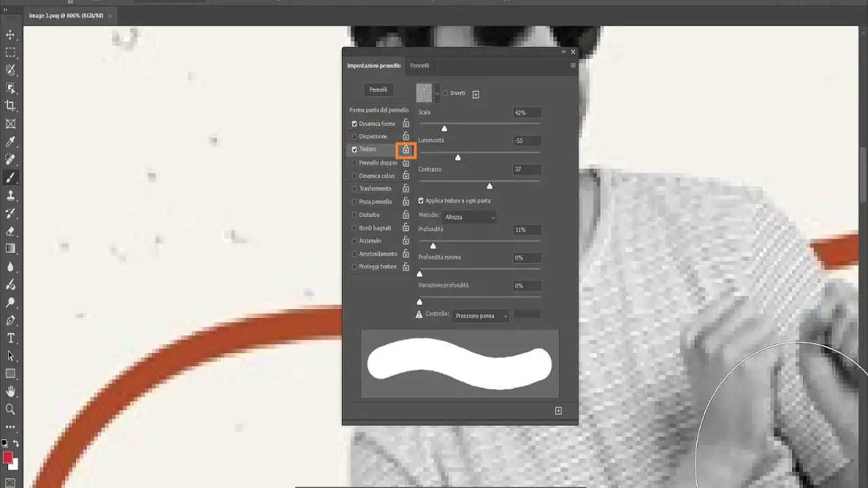Enable the Disturbo checkbox
Image resolution: width=868 pixels, height=488 pixels.
[354, 215]
